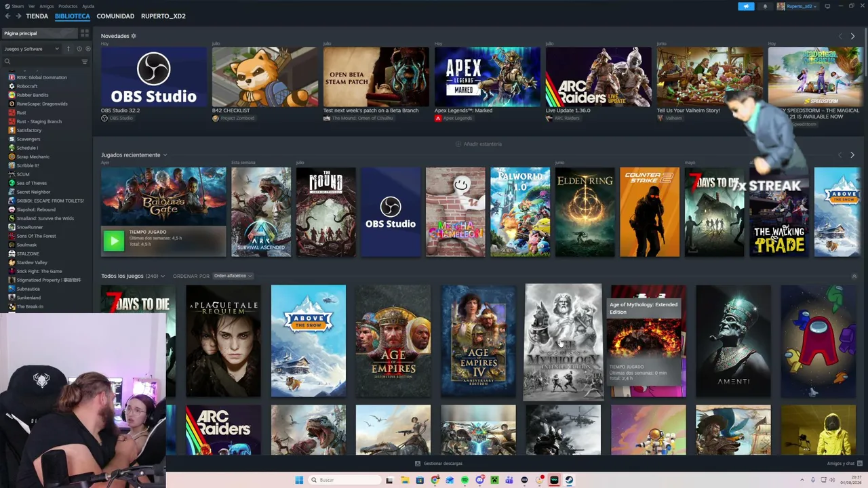Open the Amigos menu
868x488 pixels.
tap(47, 6)
